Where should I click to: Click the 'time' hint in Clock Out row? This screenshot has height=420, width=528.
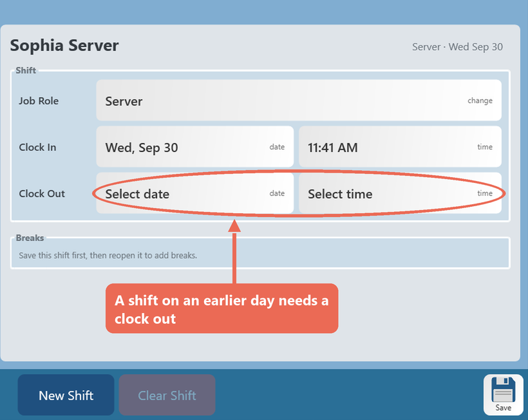485,193
